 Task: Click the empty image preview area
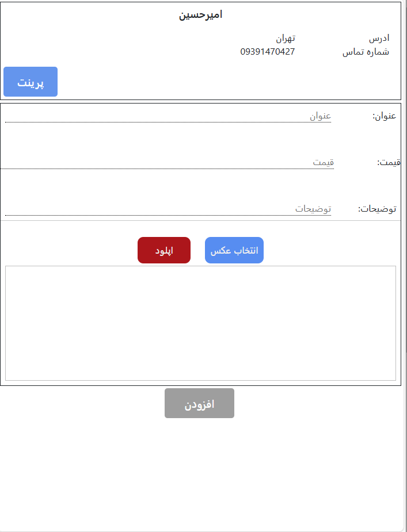(x=200, y=323)
